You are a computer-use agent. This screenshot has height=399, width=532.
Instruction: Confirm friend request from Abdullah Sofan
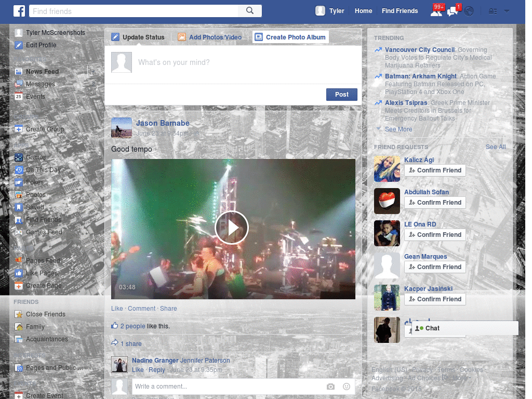[435, 203]
